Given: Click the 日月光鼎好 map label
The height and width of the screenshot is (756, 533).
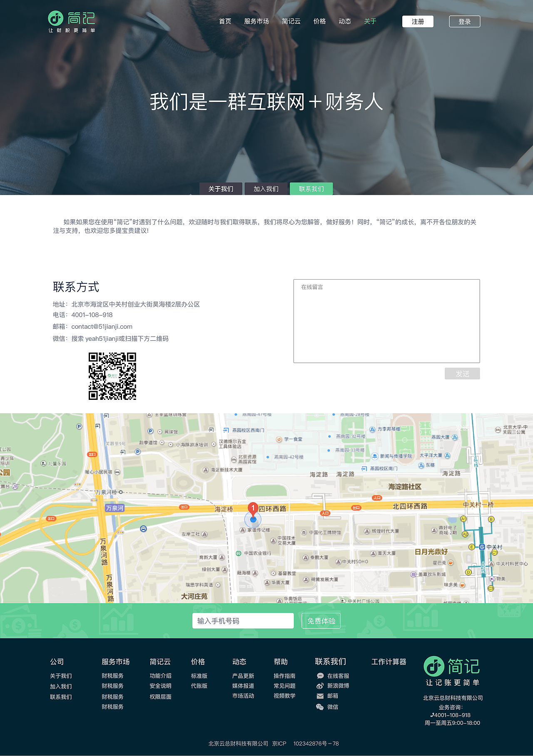Looking at the screenshot, I should [431, 552].
